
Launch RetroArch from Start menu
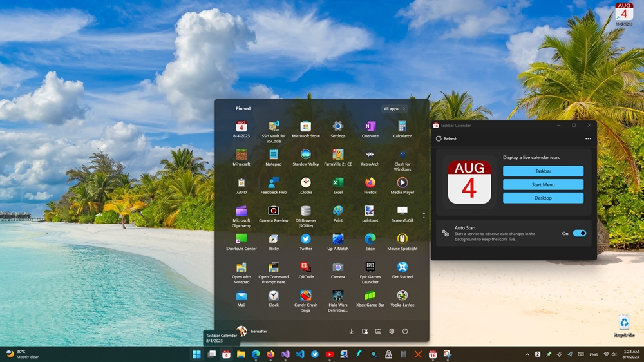point(370,157)
